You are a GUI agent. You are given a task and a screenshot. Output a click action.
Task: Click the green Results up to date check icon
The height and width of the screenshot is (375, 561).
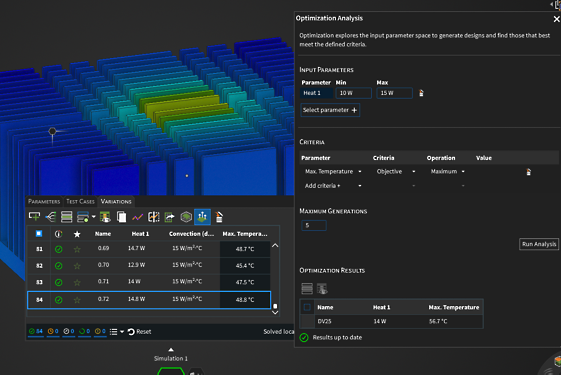(304, 337)
